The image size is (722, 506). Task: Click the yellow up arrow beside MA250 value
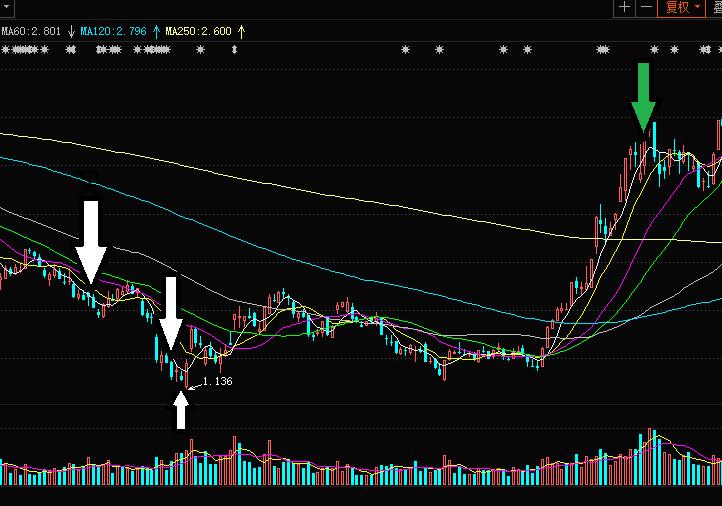[x=242, y=31]
